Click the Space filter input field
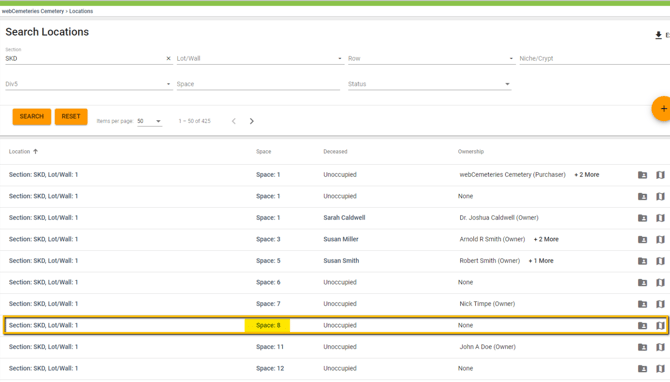This screenshot has width=670, height=382. point(258,84)
